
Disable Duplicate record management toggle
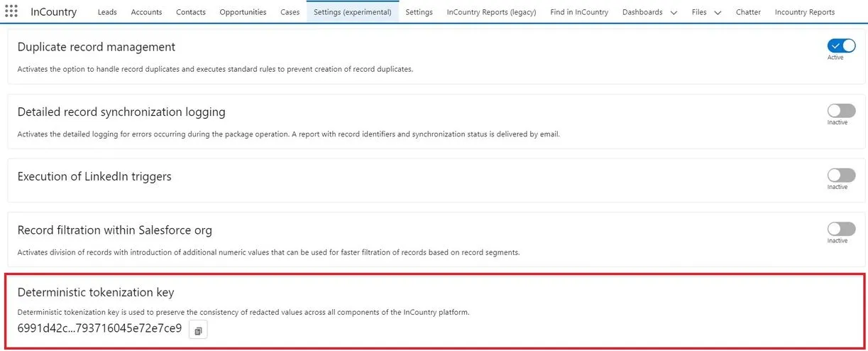tap(841, 46)
